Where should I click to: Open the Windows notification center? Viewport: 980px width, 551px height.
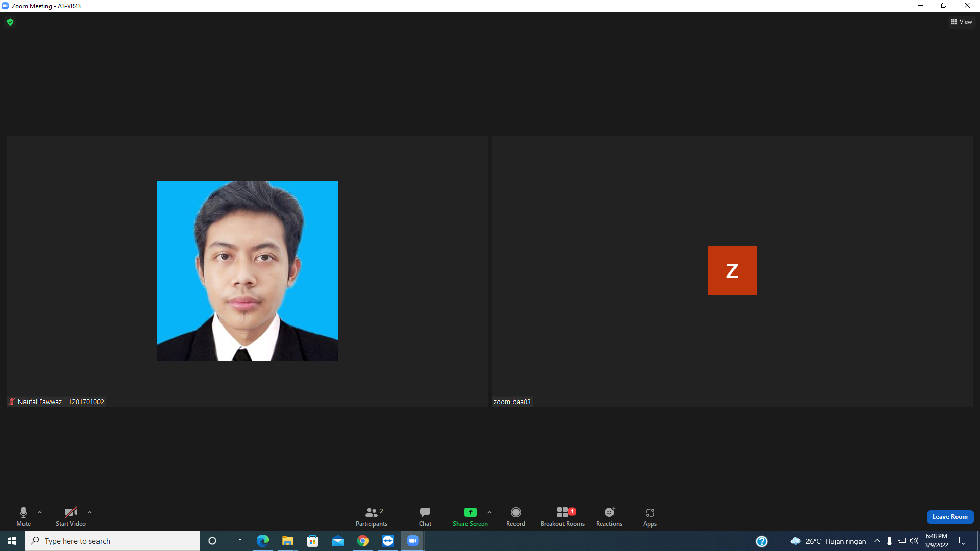963,541
